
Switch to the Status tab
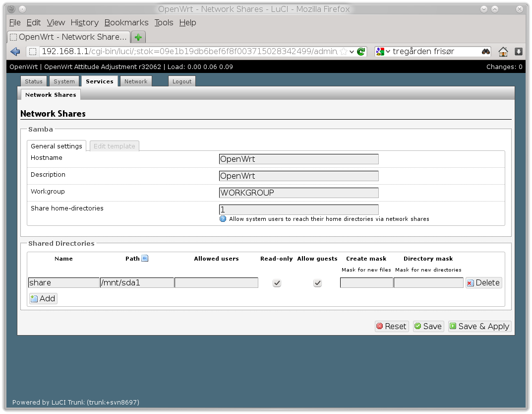point(34,81)
